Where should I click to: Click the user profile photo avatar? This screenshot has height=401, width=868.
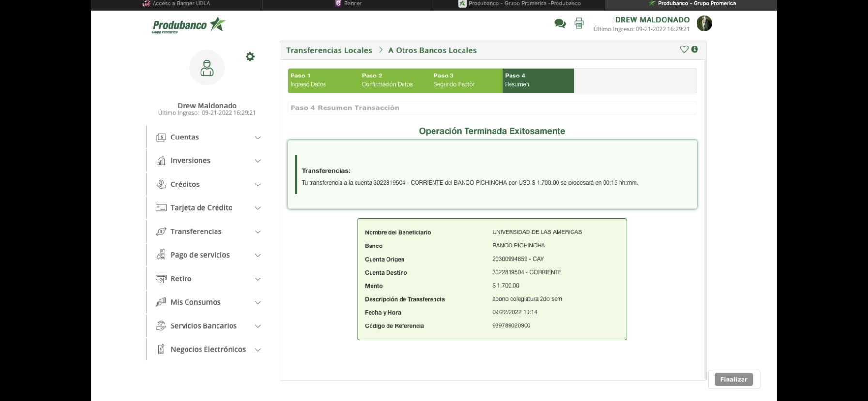704,23
